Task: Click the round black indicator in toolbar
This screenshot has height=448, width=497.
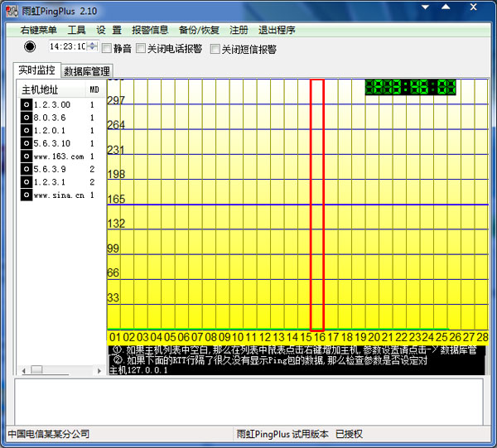Action: point(30,46)
